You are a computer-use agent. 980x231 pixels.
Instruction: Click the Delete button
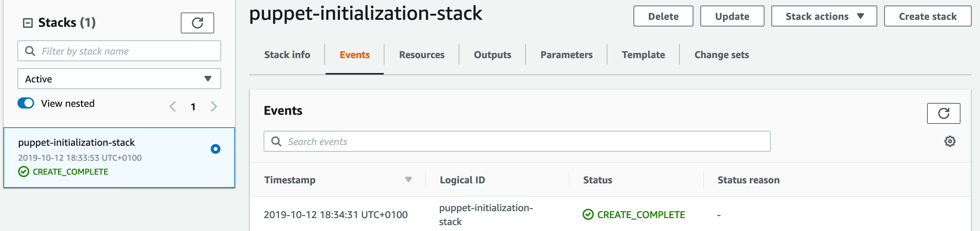pos(663,16)
